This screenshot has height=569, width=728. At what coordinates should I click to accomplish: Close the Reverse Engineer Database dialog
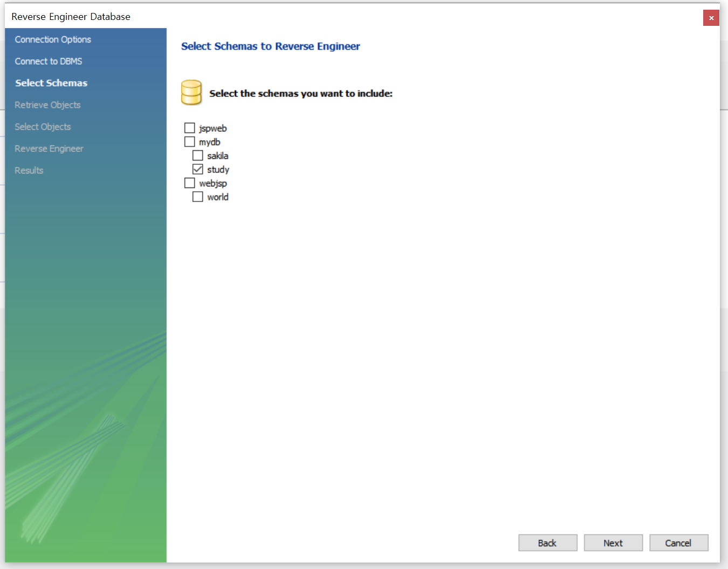click(x=711, y=17)
